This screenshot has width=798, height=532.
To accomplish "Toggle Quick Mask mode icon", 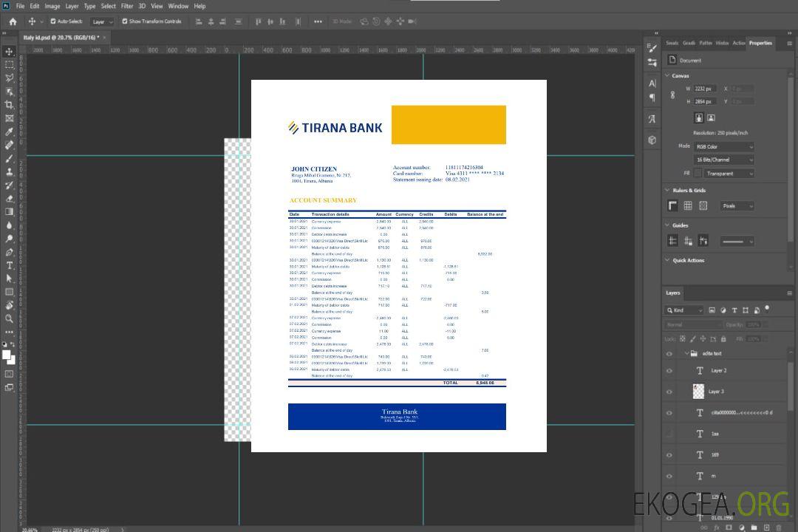I will click(x=9, y=374).
